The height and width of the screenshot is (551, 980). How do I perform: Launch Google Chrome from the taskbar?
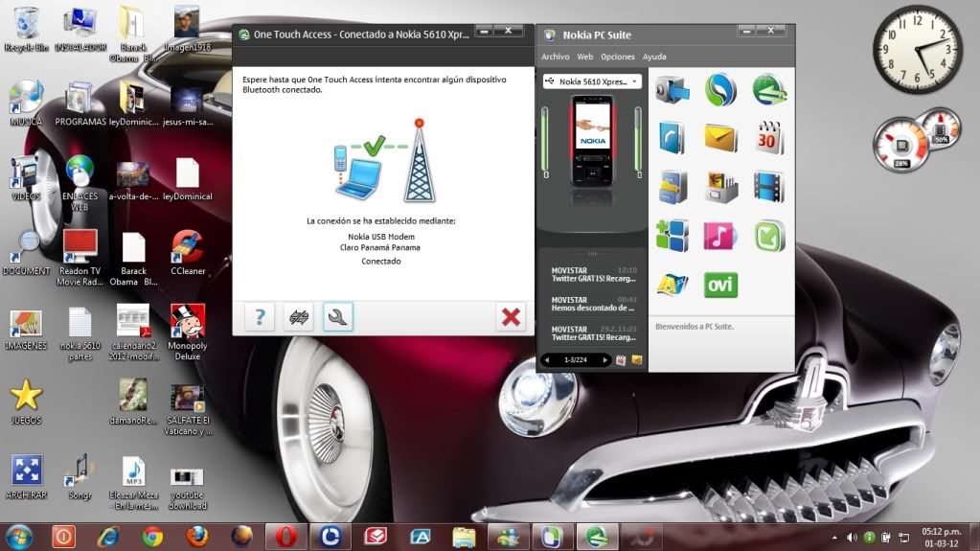click(152, 537)
